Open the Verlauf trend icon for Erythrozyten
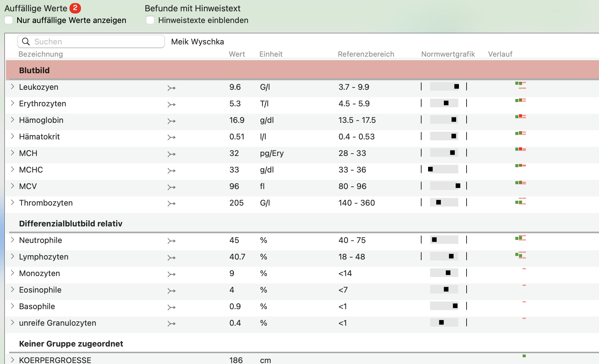Viewport: 599px width, 364px height. coord(521,100)
